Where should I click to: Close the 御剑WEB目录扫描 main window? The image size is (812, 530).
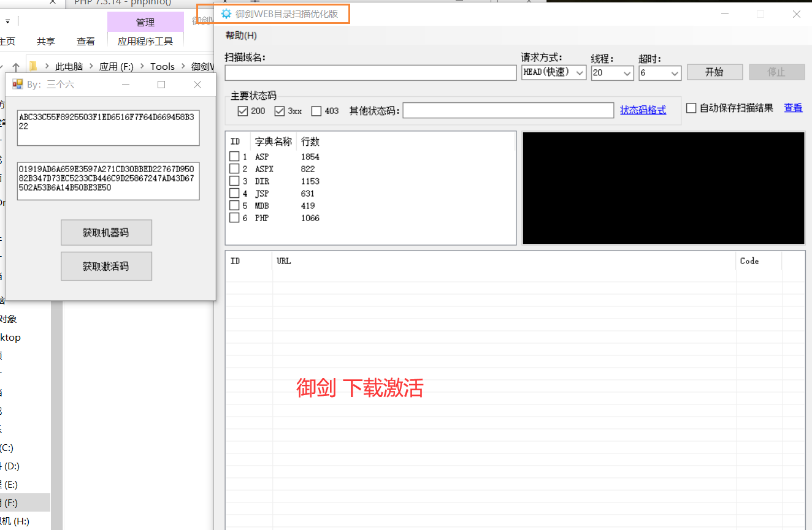click(x=797, y=14)
